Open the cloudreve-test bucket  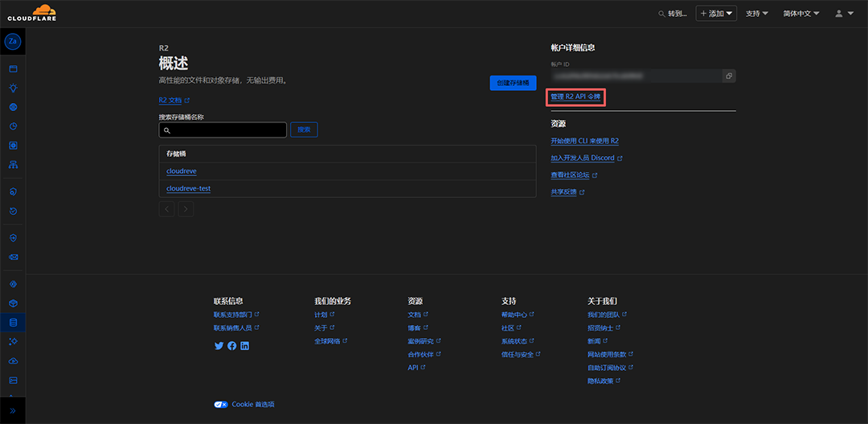coord(188,188)
